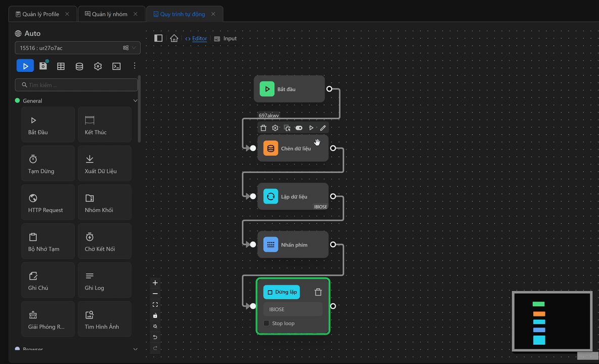Toggle the canvas lock icon
The width and height of the screenshot is (599, 364).
pyautogui.click(x=155, y=315)
